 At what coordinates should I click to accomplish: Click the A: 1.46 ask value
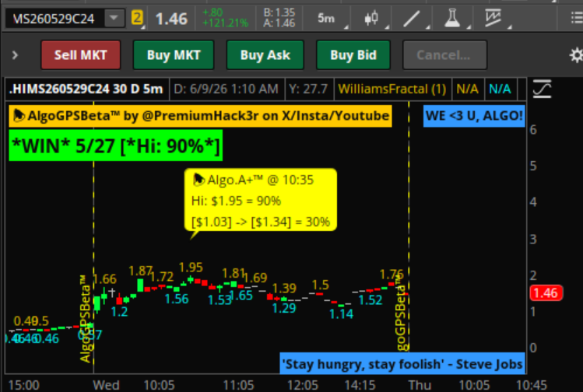[279, 23]
